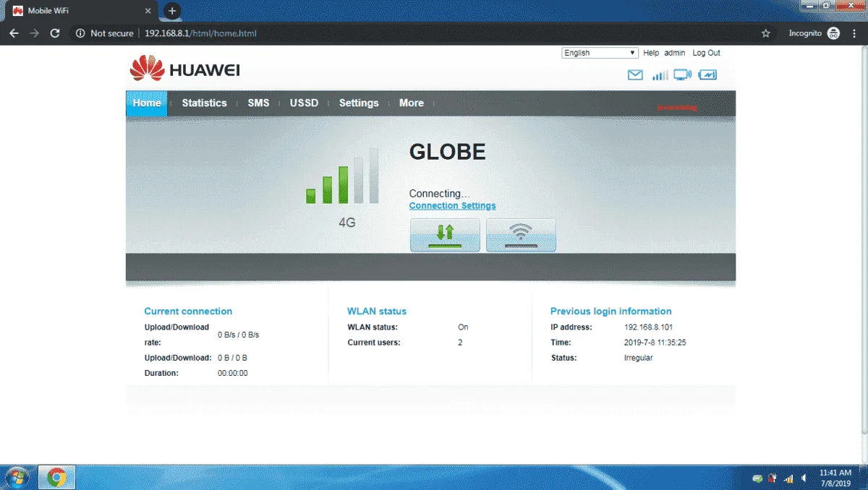The image size is (868, 490).
Task: Bookmark this page with the star icon
Action: [x=766, y=33]
